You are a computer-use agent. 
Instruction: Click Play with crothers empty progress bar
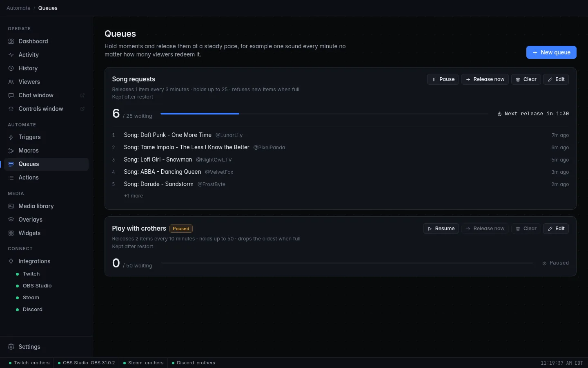tap(347, 263)
